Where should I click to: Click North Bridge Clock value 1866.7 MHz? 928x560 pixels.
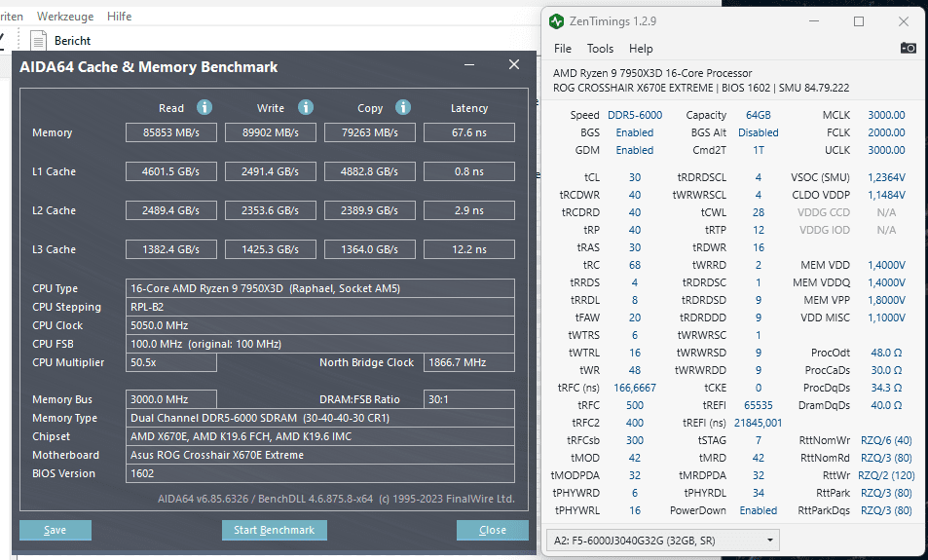point(469,362)
